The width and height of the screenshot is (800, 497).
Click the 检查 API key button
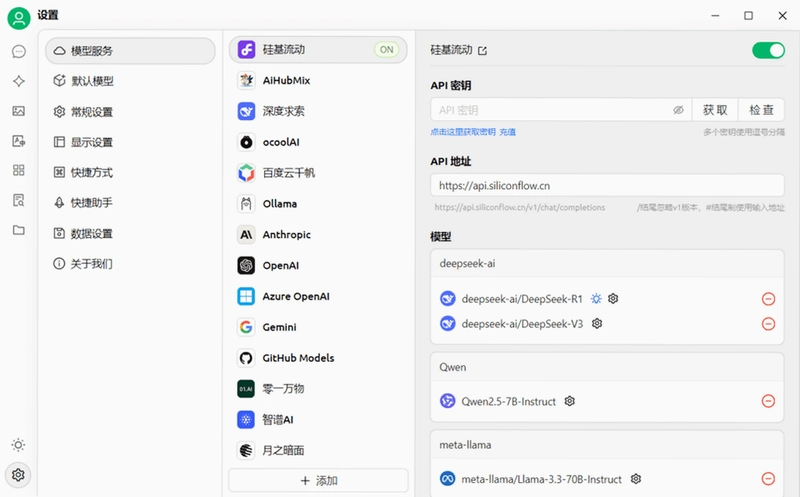[x=761, y=110]
